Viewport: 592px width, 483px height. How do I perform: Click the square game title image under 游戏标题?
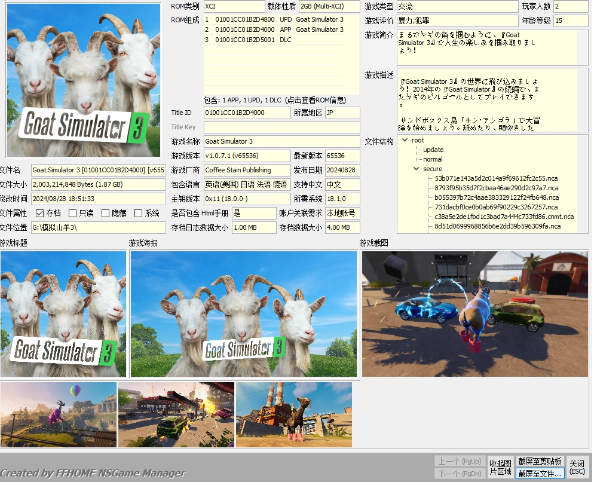point(63,314)
